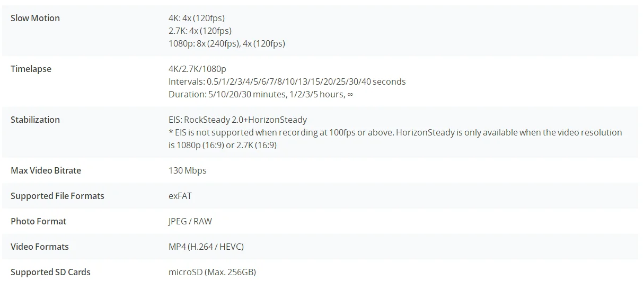Click the timelapse Duration line
The image size is (644, 281).
(261, 94)
